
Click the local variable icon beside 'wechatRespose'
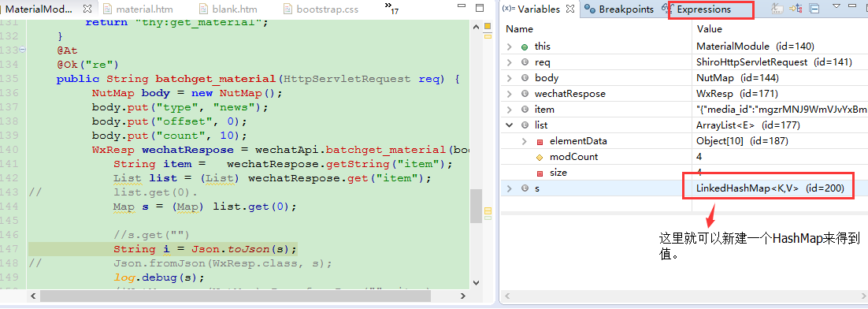click(x=525, y=94)
